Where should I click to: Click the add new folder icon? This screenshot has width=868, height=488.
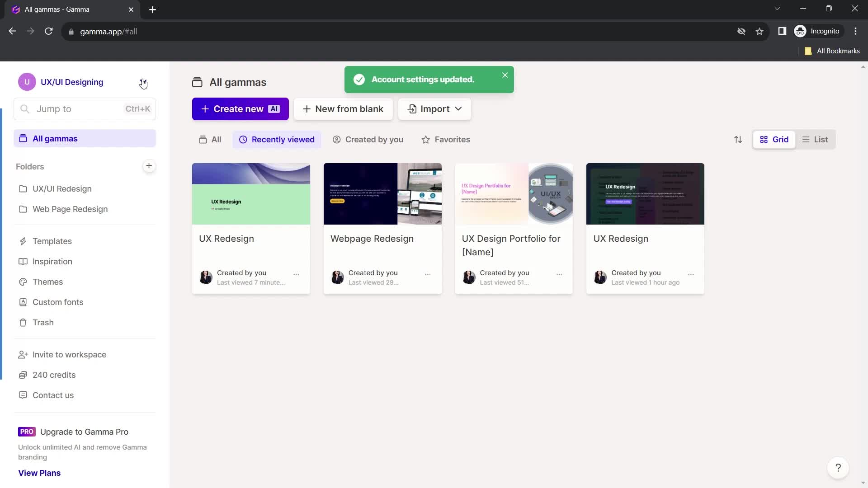coord(148,166)
